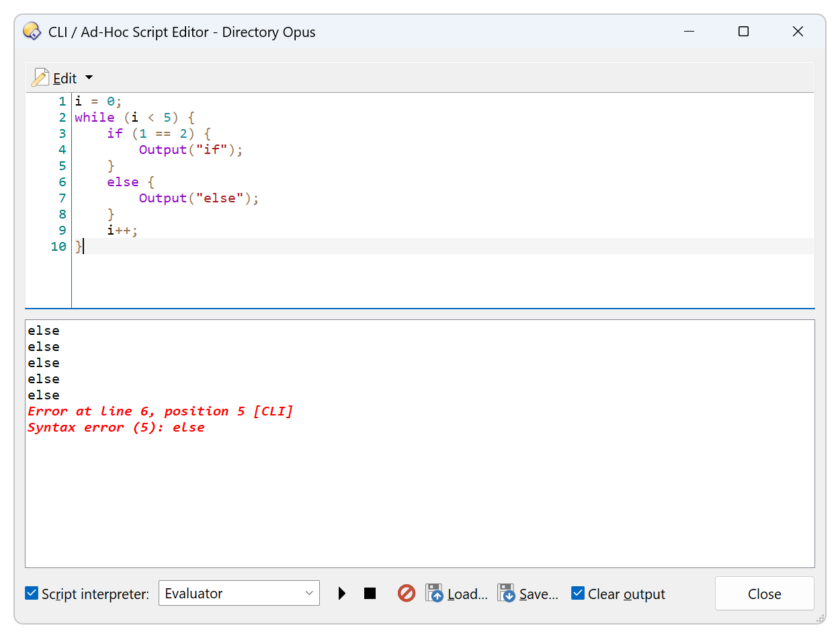Click line 6 containing else in editor
Screen dimensions: 840x638
point(122,182)
